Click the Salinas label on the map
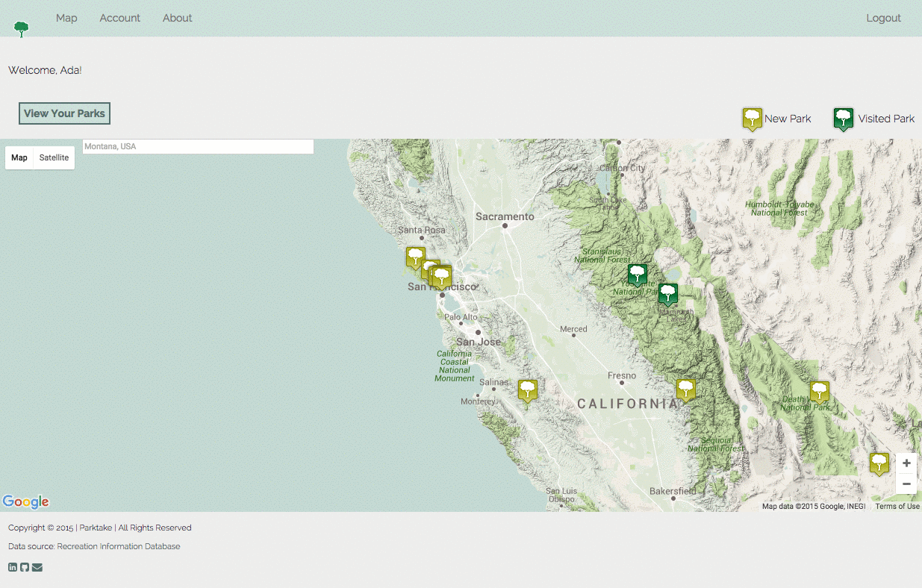Image resolution: width=922 pixels, height=588 pixels. pos(493,382)
